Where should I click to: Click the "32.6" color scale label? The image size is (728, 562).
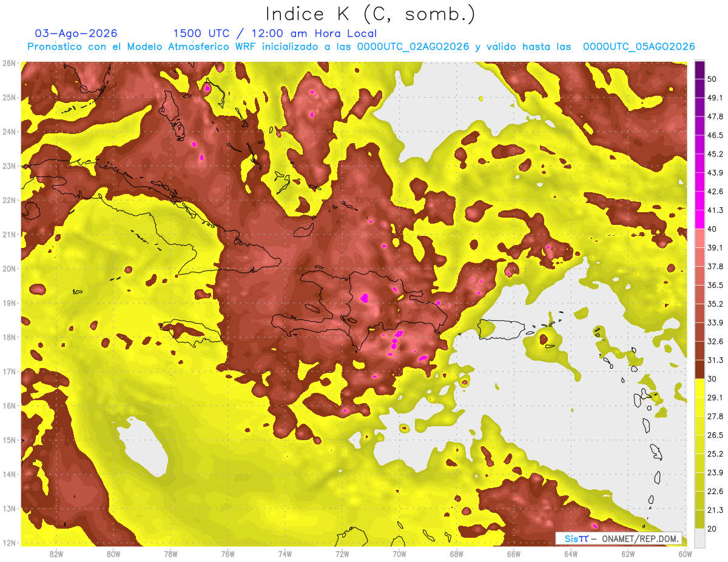pyautogui.click(x=715, y=341)
